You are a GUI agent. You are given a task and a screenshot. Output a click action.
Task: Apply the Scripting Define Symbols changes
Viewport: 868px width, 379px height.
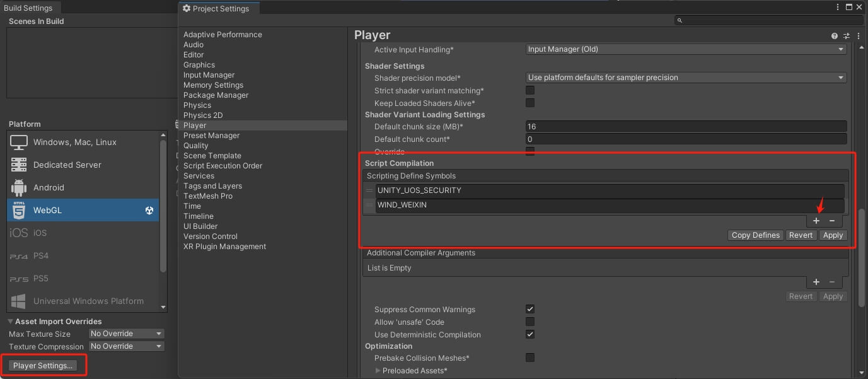tap(833, 235)
